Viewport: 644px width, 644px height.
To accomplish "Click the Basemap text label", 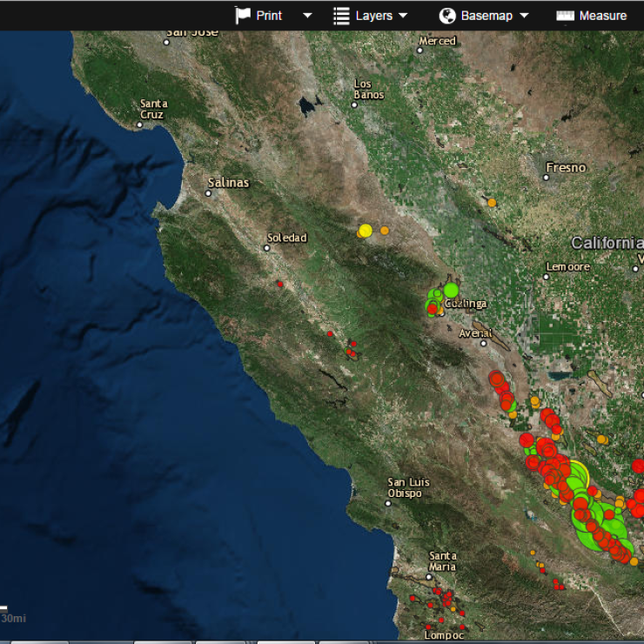I will pos(486,16).
